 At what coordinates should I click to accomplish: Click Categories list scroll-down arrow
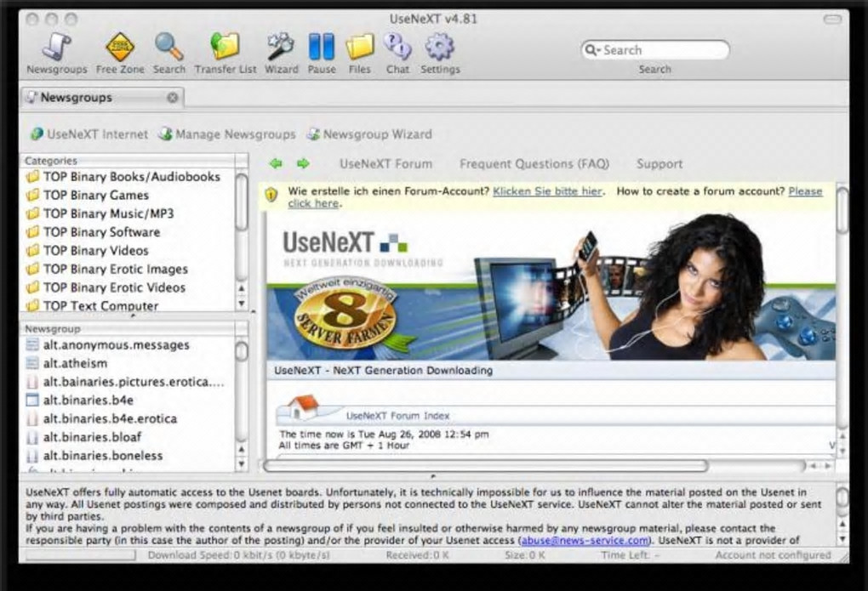(x=242, y=304)
